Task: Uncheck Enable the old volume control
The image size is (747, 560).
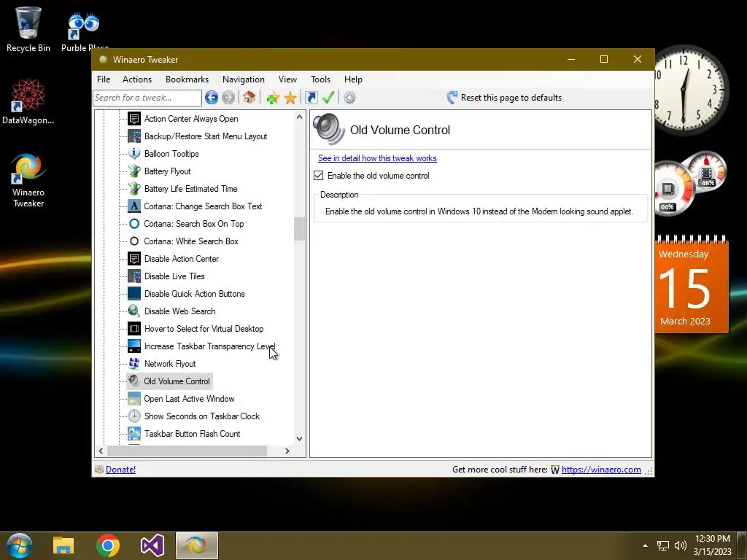Action: pyautogui.click(x=319, y=175)
